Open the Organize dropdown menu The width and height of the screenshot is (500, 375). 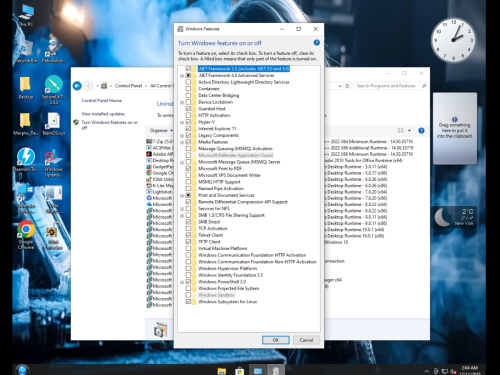coord(161,130)
